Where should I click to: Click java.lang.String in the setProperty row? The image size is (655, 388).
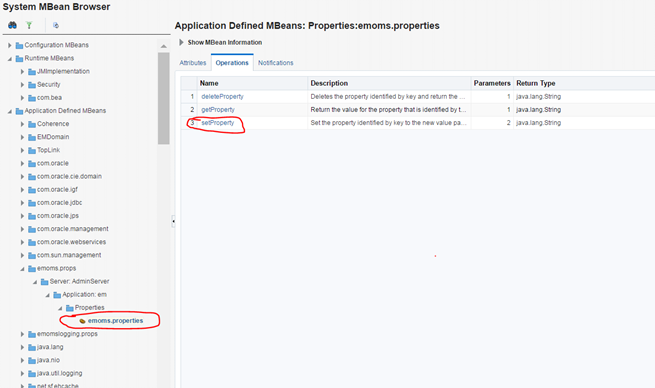coord(538,123)
